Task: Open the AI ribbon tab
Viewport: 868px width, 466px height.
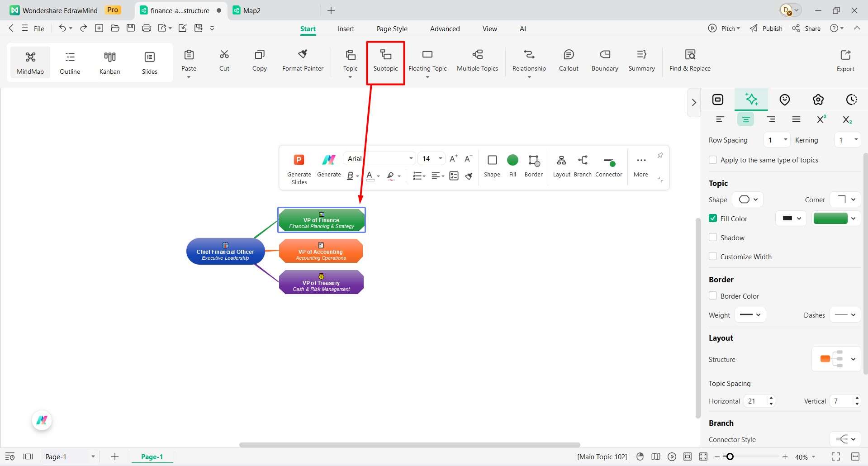Action: click(x=522, y=29)
